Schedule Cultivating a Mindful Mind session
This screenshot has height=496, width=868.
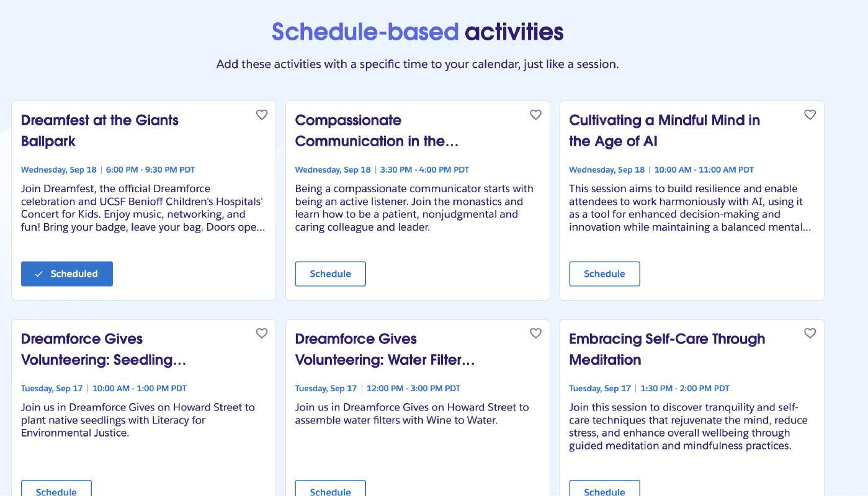point(604,274)
